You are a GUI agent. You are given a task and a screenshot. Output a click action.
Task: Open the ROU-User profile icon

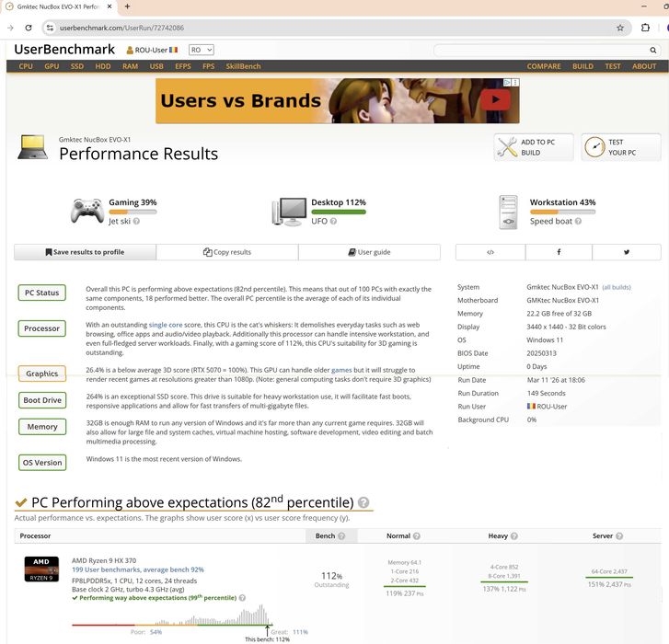click(x=130, y=51)
